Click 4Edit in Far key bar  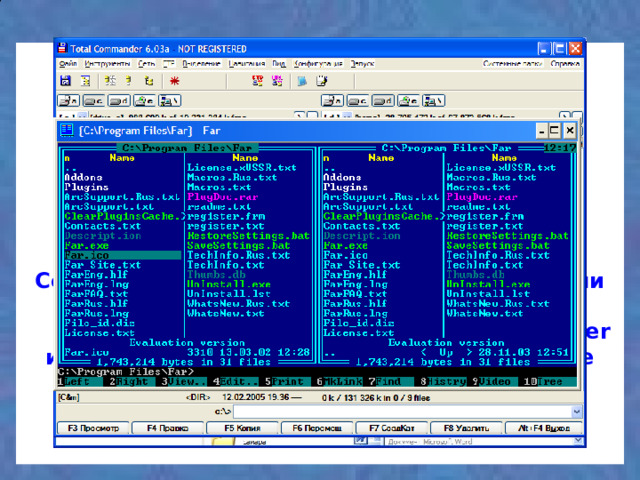(236, 382)
